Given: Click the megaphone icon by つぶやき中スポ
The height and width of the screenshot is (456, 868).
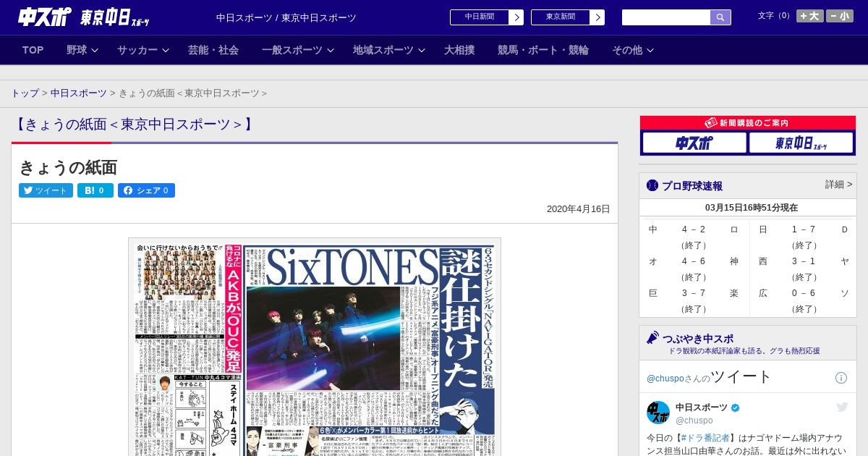Looking at the screenshot, I should point(652,338).
